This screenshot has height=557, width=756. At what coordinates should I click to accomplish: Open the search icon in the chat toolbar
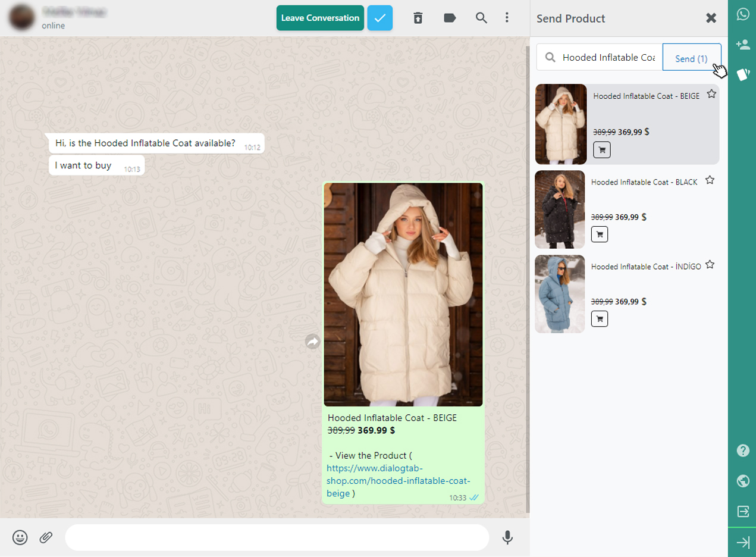(x=481, y=18)
